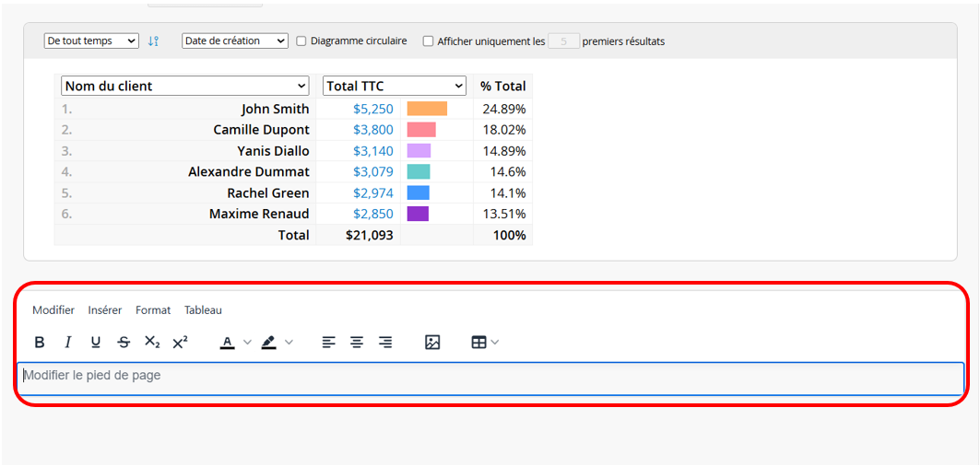Click the dark purple bar for Maxime Renaud
Screen dimensions: 980x466
(418, 214)
